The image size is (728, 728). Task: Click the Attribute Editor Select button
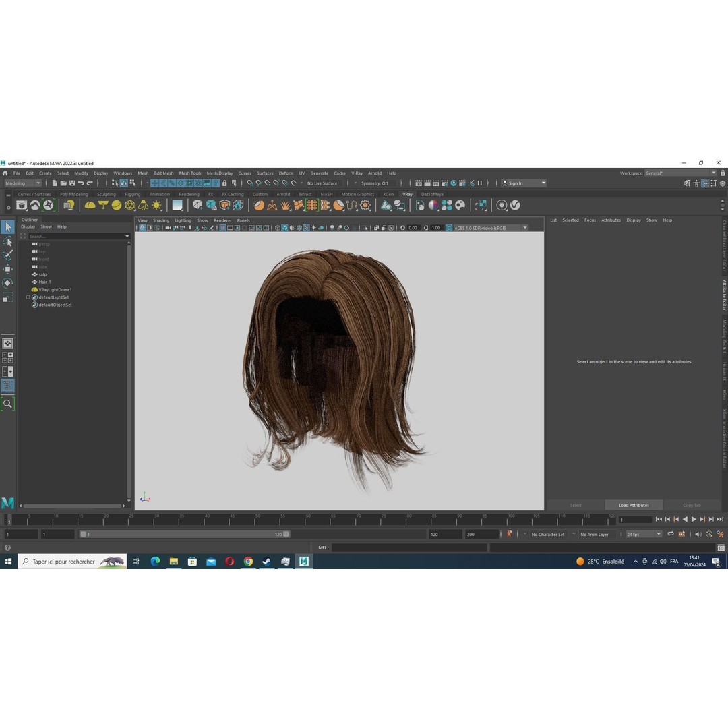[x=576, y=505]
